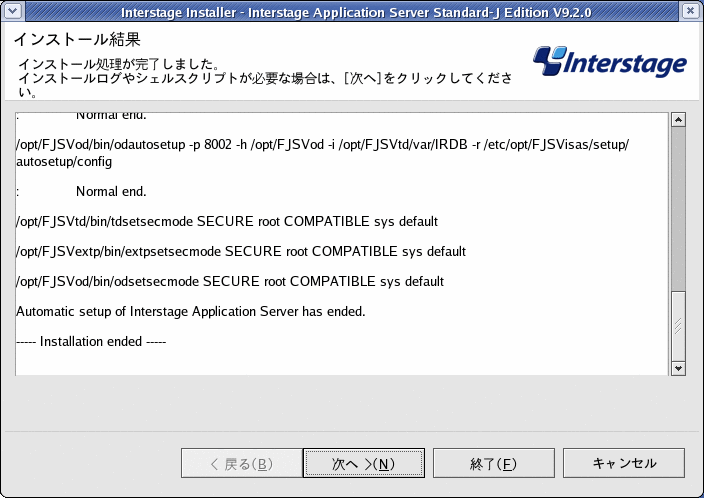Click the odsetsecmode SECURE root line
The height and width of the screenshot is (498, 704).
(230, 282)
